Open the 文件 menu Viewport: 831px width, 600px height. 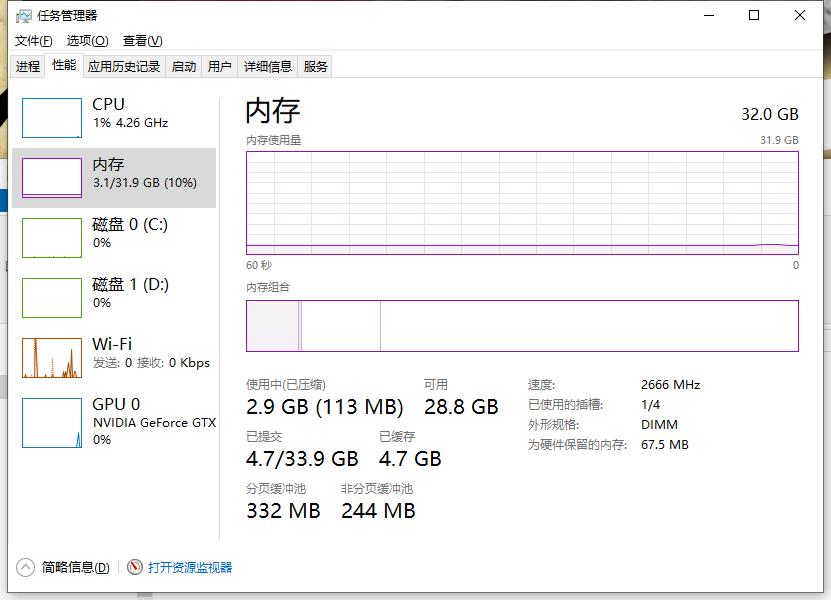(31, 41)
